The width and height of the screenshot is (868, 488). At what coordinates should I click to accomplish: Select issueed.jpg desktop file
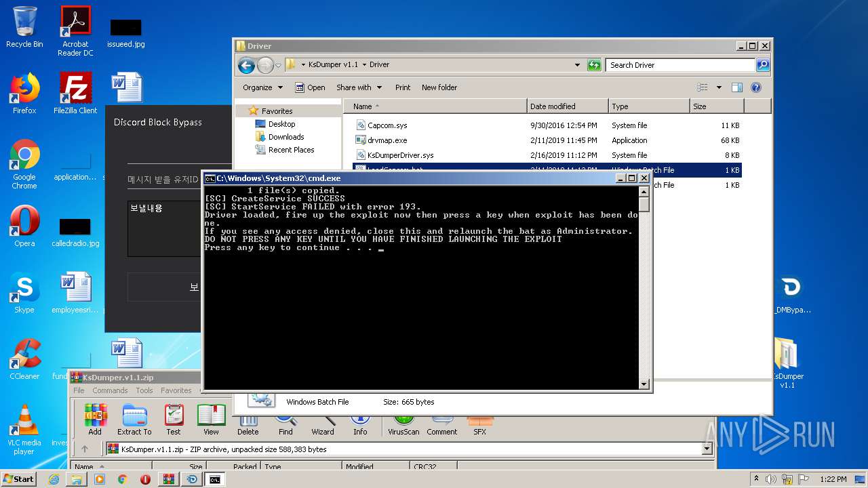126,34
